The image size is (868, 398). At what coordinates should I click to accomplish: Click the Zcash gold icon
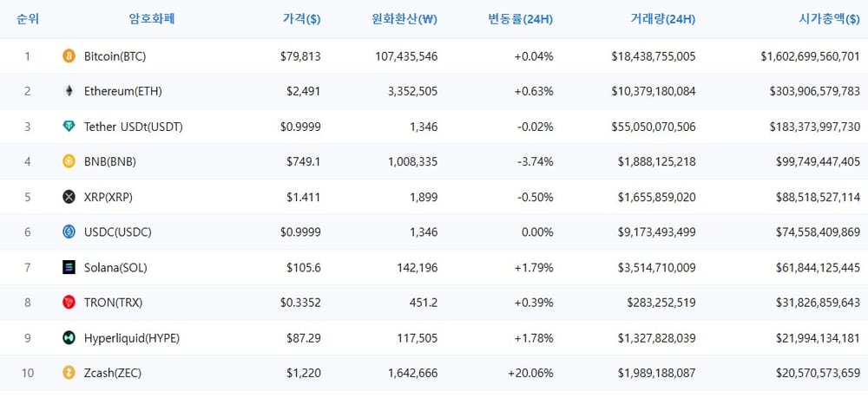69,373
